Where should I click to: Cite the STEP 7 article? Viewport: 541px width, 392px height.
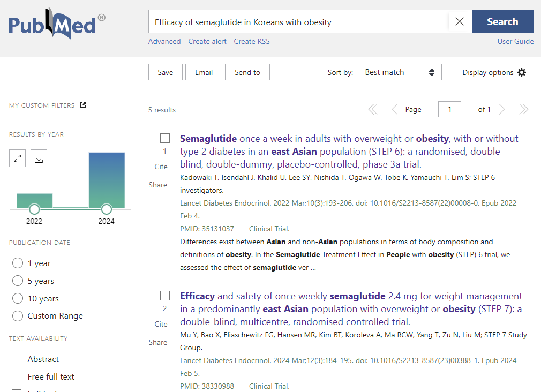click(161, 324)
